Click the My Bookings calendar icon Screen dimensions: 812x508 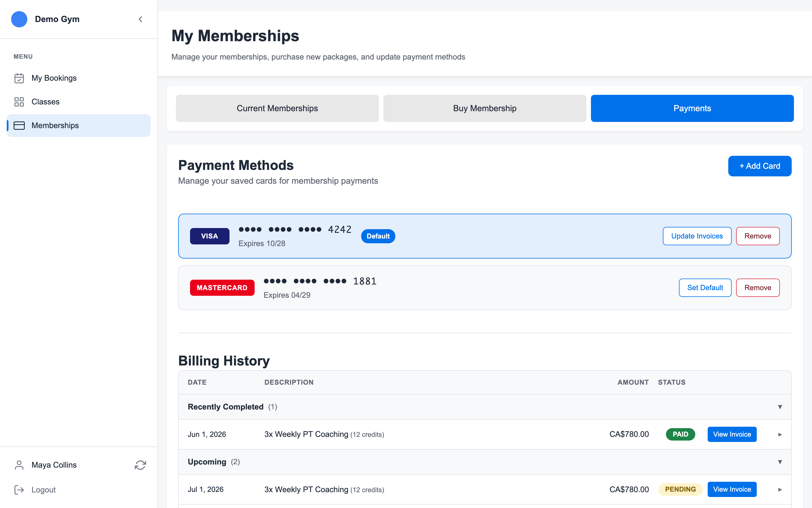(19, 78)
